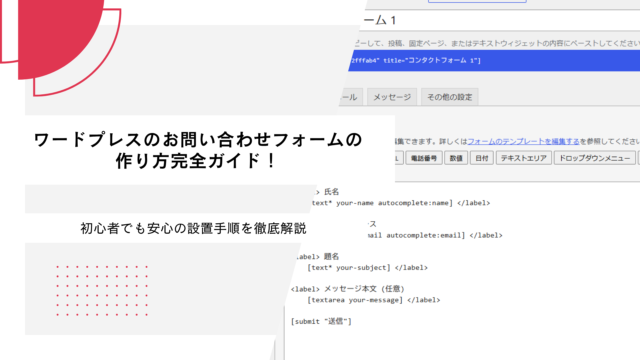640x360 pixels.
Task: Click the your-name autocomplete:name line
Action: click(x=400, y=203)
